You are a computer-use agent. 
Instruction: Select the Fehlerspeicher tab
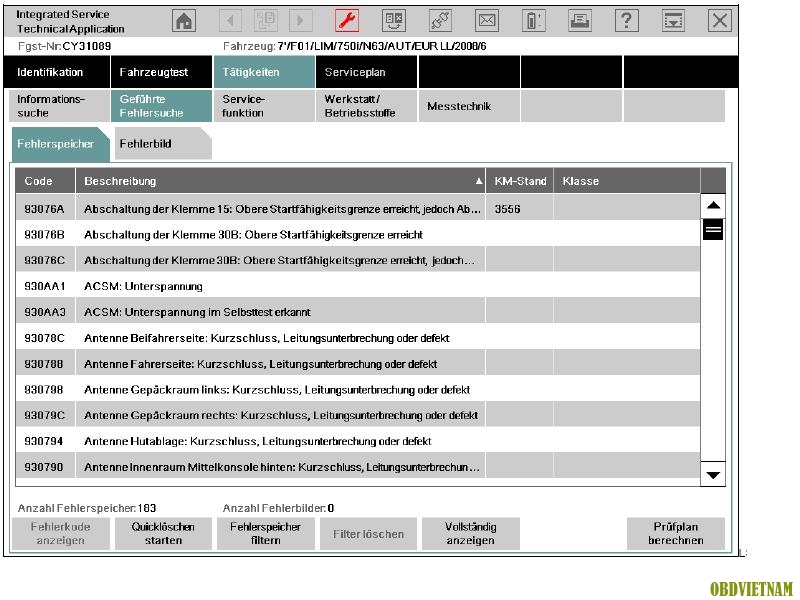pyautogui.click(x=60, y=144)
